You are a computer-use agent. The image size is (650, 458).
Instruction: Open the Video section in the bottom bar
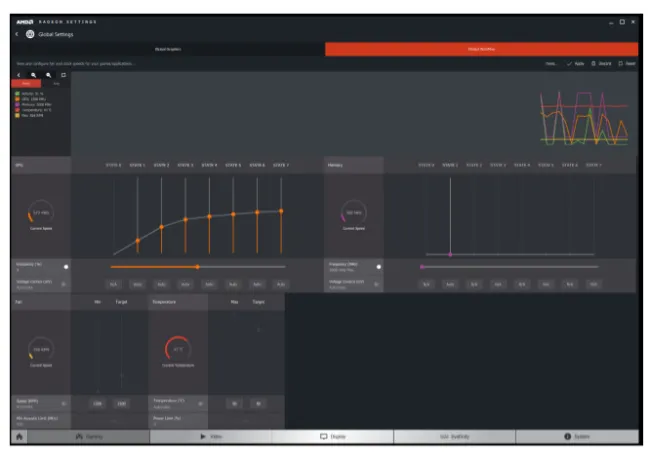[x=212, y=437]
